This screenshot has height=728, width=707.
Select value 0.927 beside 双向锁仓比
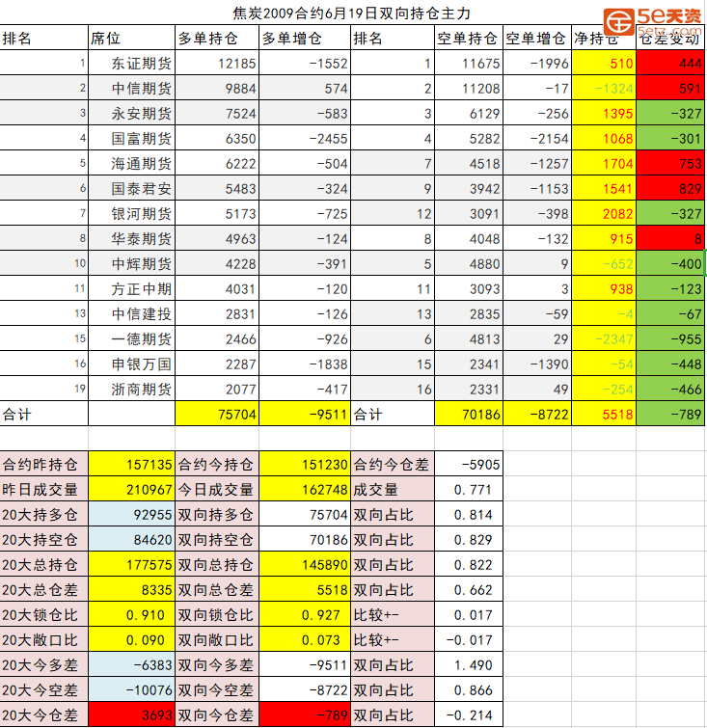[x=305, y=614]
